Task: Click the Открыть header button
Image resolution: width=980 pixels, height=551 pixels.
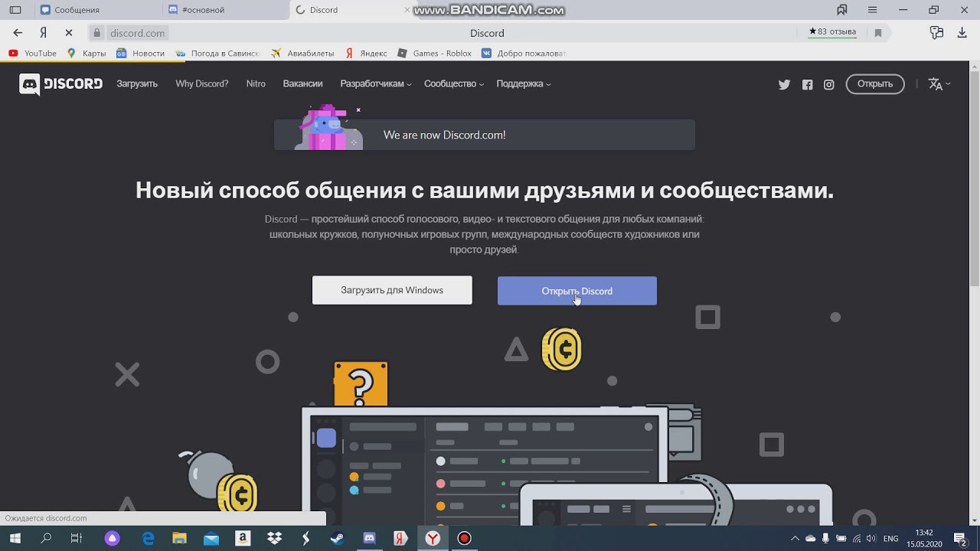Action: (875, 84)
